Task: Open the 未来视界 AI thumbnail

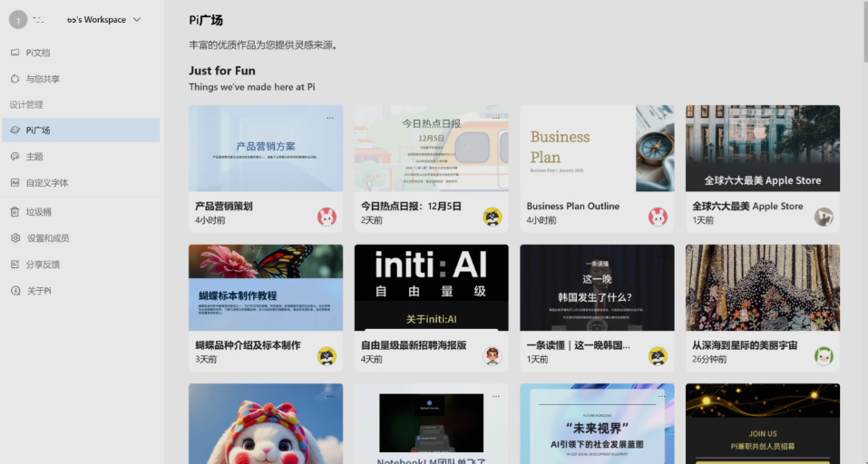Action: (x=597, y=423)
